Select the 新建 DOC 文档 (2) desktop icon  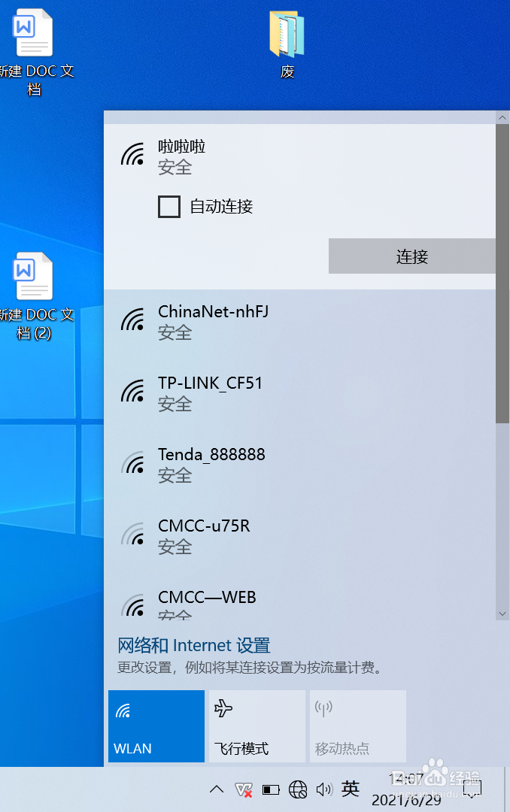34,295
